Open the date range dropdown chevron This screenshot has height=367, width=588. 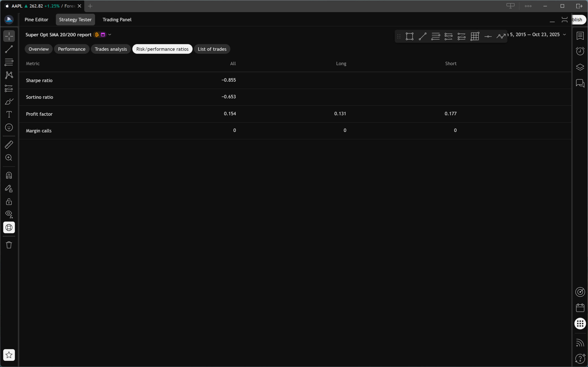tap(564, 35)
